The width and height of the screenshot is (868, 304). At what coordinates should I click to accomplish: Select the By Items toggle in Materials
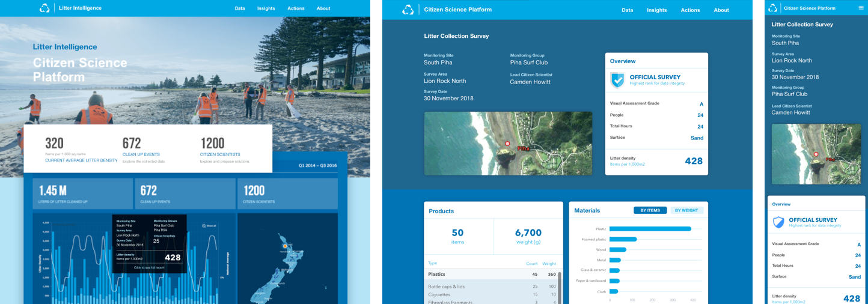pyautogui.click(x=650, y=210)
